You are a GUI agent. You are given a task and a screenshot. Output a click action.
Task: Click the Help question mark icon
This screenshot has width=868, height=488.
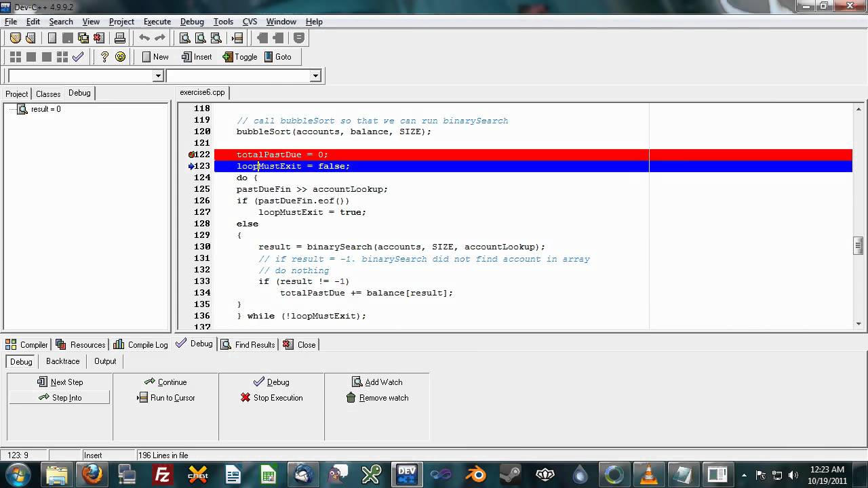click(x=104, y=57)
